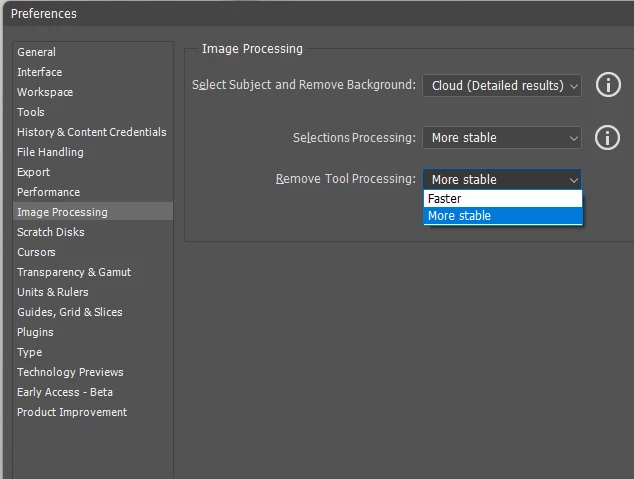Click info icon beside Select Subject dropdown
This screenshot has width=634, height=479.
tap(608, 85)
